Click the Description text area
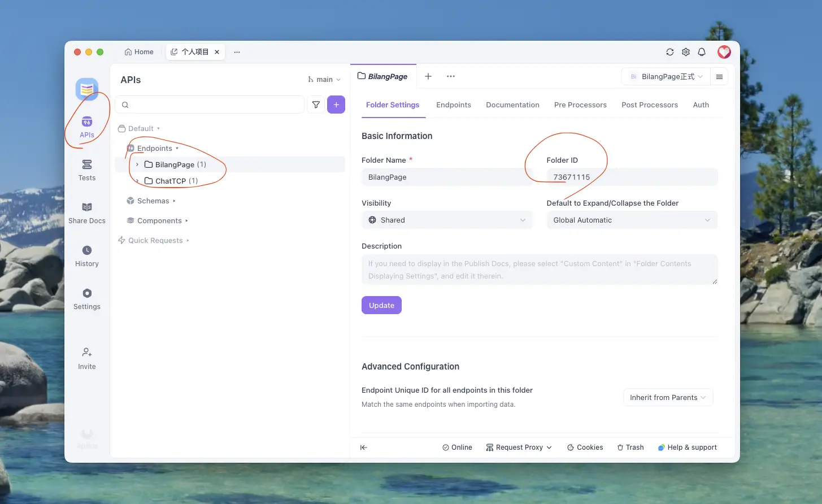Viewport: 822px width, 504px height. click(x=540, y=270)
